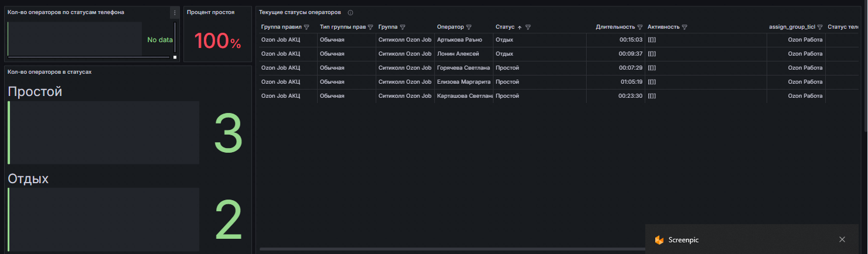This screenshot has height=254, width=868.
Task: Filter the Активность column
Action: [x=685, y=27]
